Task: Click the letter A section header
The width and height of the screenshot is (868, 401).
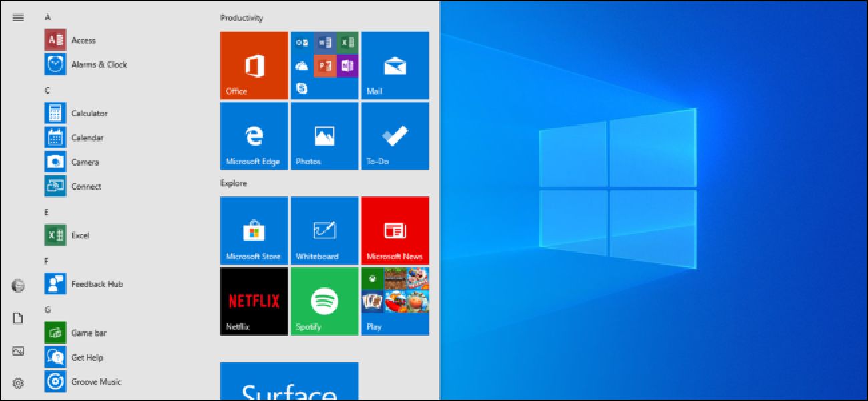Action: point(47,18)
